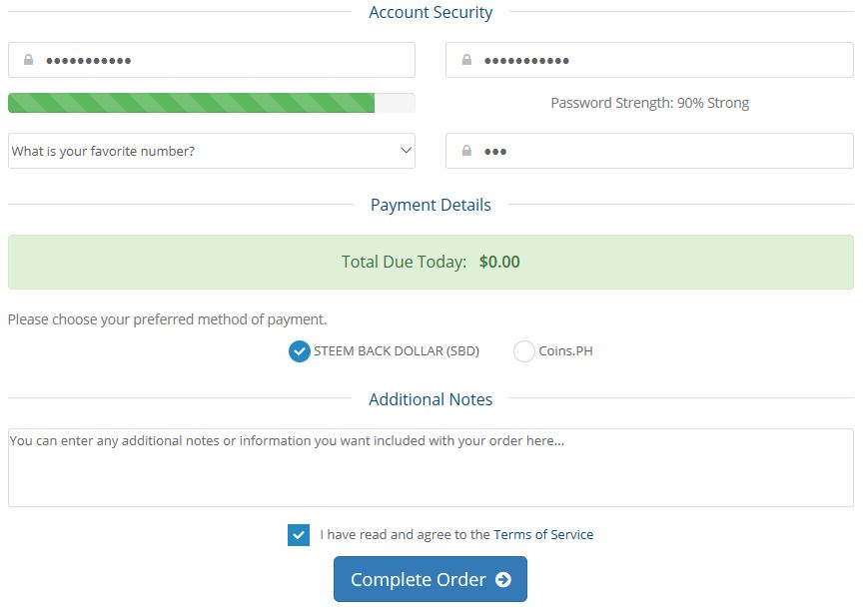Uncheck the Terms of Service agreement checkbox
Viewport: 868px width, 608px height.
pyautogui.click(x=299, y=535)
